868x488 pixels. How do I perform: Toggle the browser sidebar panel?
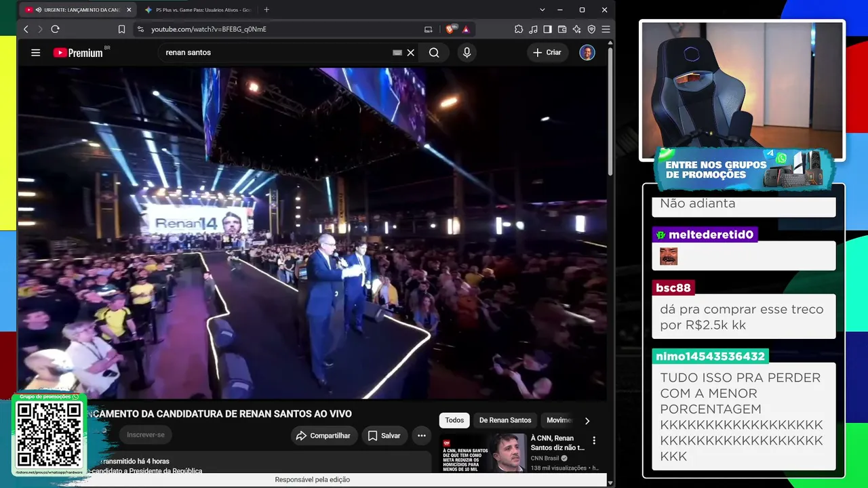[547, 29]
